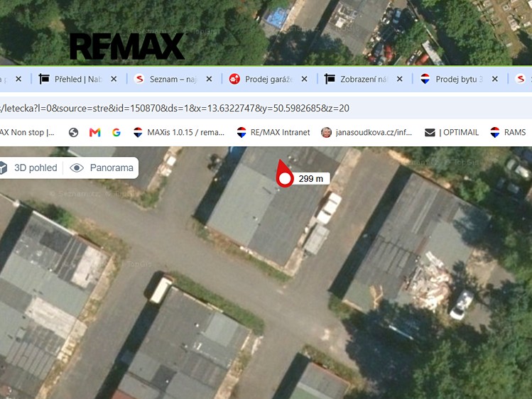Click the Seznam favicon on Seznam – naj tab
The height and width of the screenshot is (399, 532).
pos(139,79)
